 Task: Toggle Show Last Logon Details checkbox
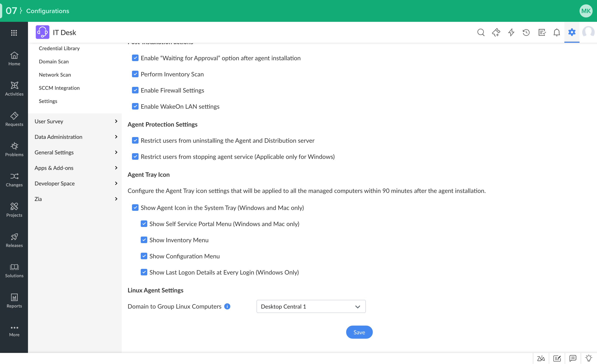(x=144, y=272)
